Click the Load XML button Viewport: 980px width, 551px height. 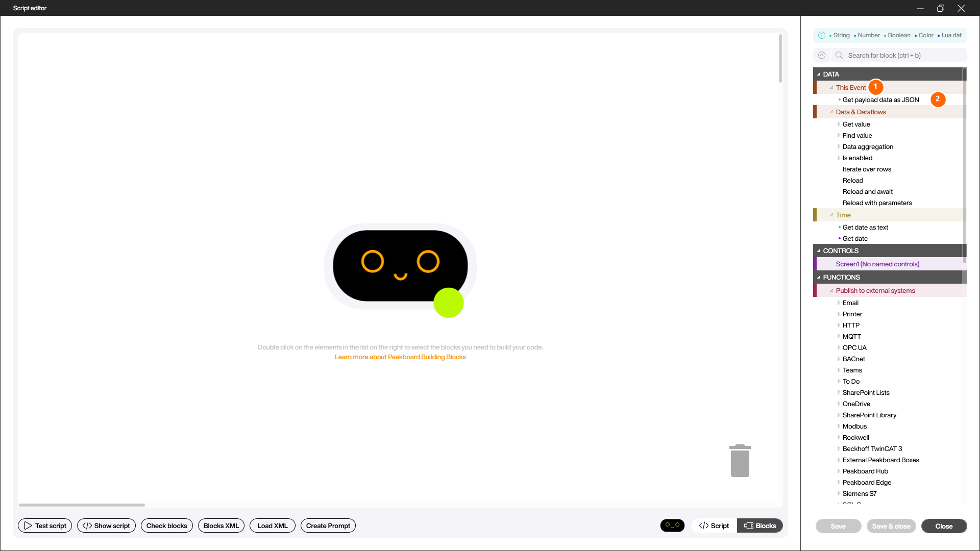[x=273, y=525]
